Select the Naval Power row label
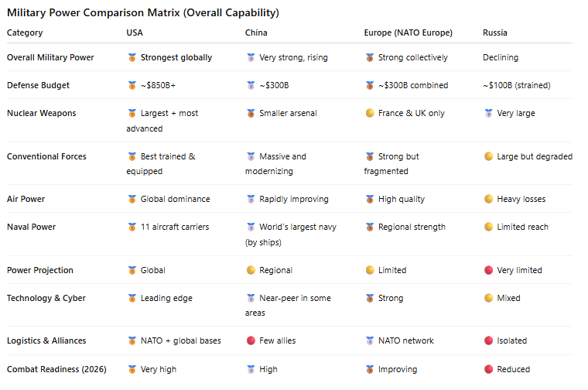This screenshot has width=588, height=390. click(31, 227)
